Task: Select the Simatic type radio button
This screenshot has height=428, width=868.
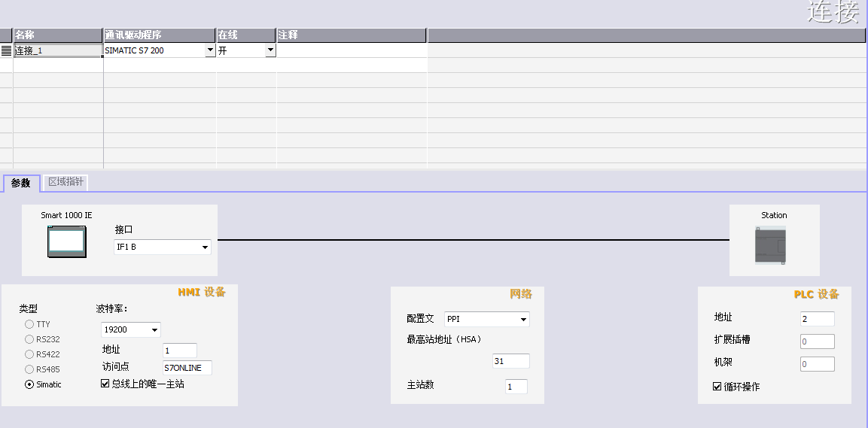Action: pos(29,384)
